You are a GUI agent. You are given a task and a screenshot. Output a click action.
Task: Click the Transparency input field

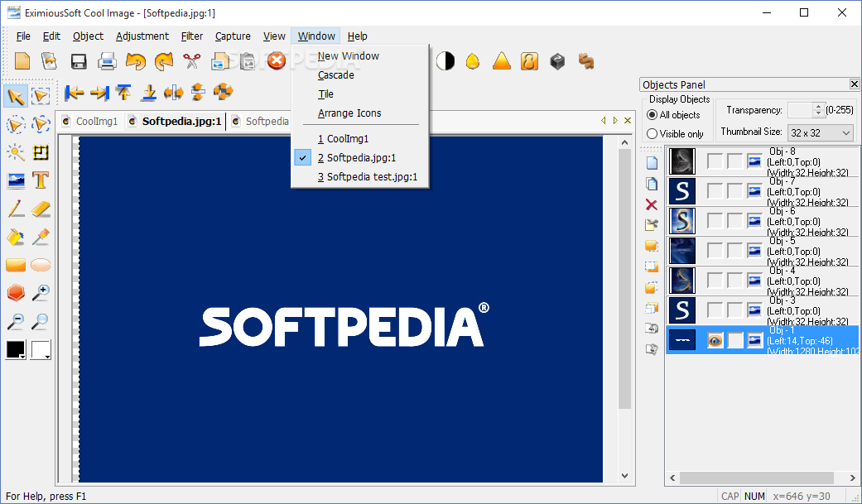pyautogui.click(x=801, y=110)
